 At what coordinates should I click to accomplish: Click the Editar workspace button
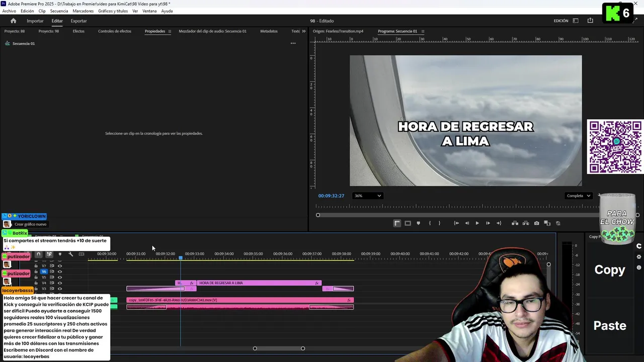57,21
